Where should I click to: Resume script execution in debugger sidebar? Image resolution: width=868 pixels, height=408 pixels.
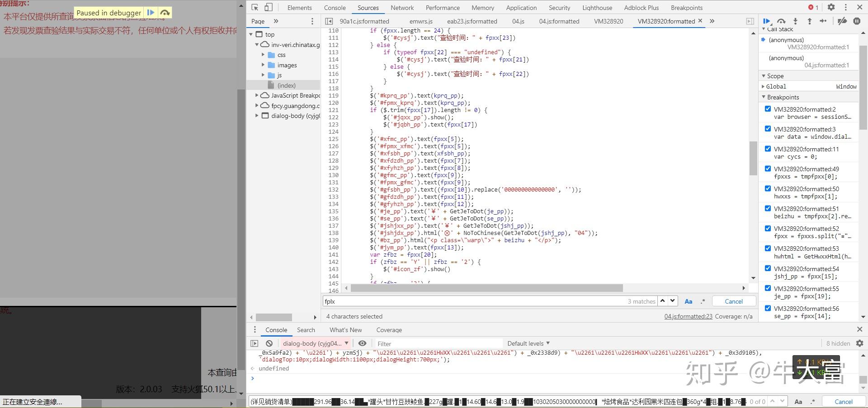click(767, 21)
